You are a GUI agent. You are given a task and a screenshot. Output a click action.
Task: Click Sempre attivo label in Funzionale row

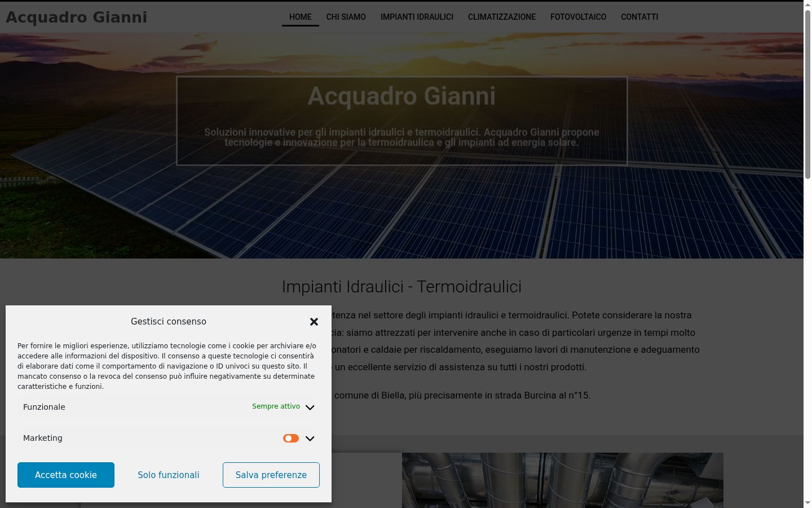(276, 406)
